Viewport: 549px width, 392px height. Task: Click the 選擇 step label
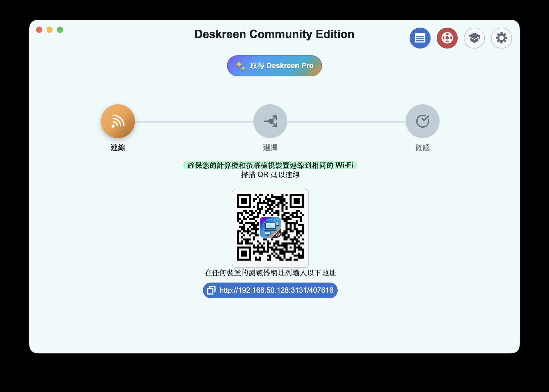tap(270, 148)
